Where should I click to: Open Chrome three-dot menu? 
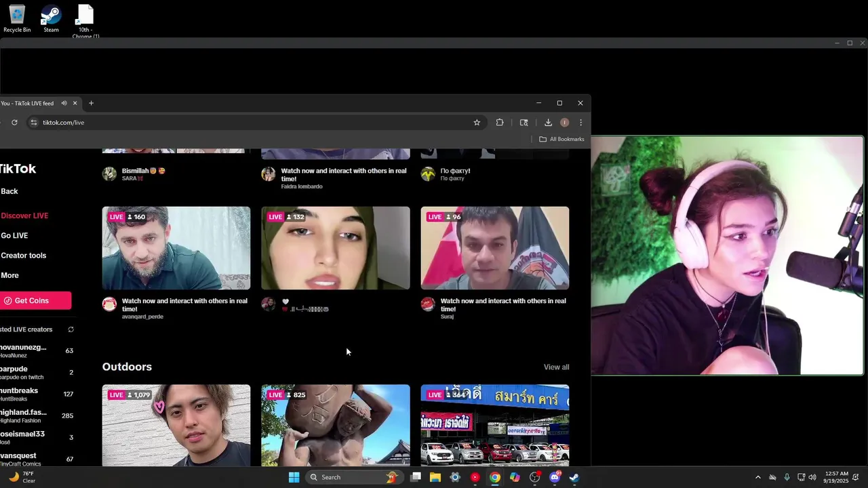click(x=580, y=123)
